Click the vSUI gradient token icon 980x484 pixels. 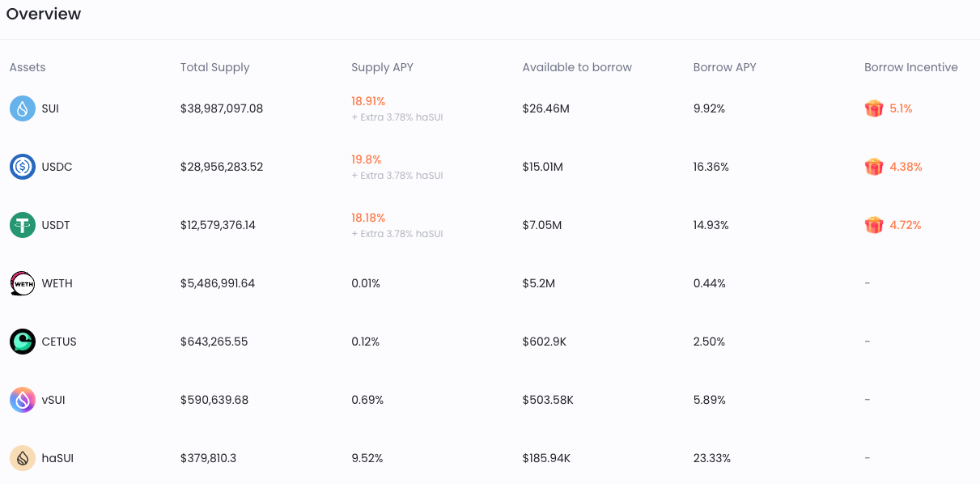23,400
